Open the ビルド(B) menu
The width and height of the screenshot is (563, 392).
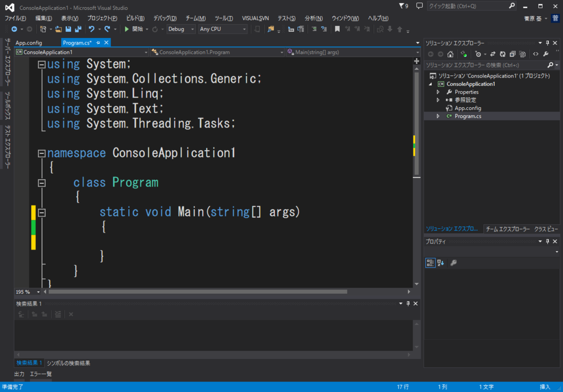[x=135, y=18]
